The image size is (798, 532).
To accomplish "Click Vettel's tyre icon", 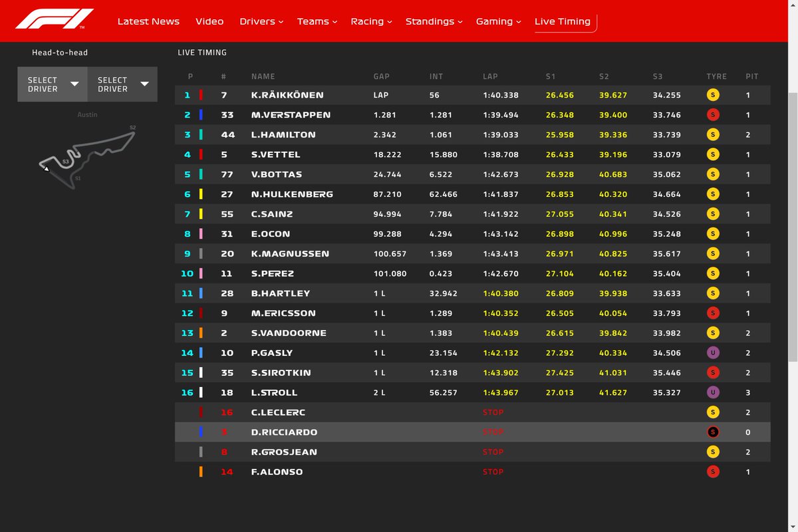I will (713, 155).
